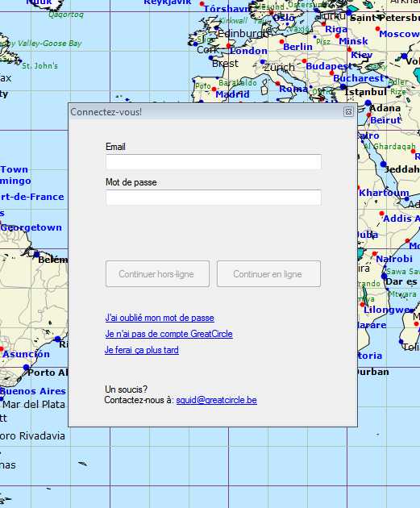The image size is (420, 508).
Task: Click the Buenos Aires label
Action: (33, 391)
